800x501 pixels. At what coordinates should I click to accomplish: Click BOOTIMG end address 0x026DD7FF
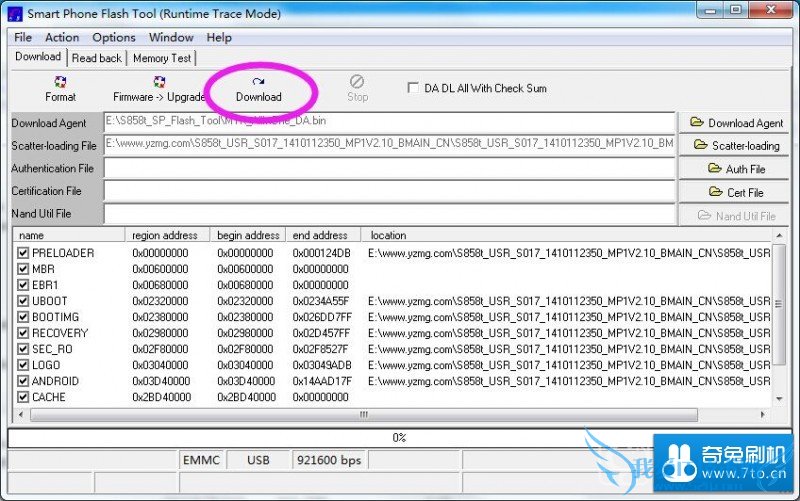(x=322, y=317)
